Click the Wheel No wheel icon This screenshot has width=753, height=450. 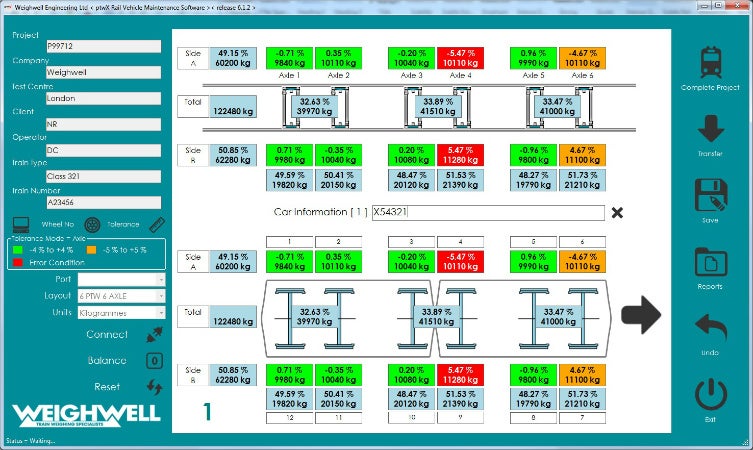(93, 225)
